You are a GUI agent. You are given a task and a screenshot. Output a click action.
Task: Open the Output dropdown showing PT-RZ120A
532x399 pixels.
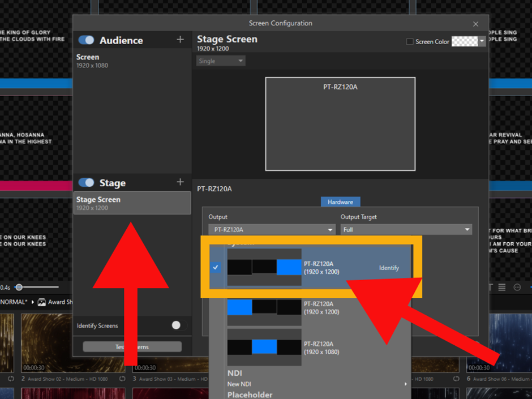pyautogui.click(x=272, y=230)
